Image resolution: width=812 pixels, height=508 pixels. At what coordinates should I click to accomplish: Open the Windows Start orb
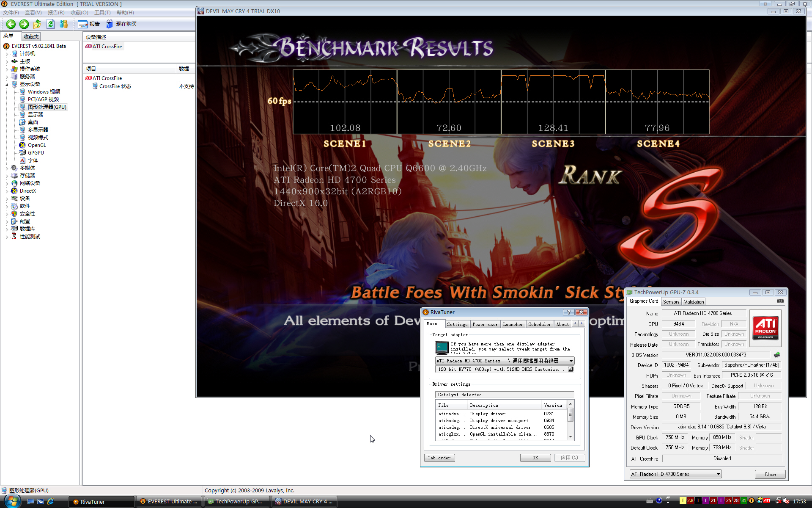point(12,501)
